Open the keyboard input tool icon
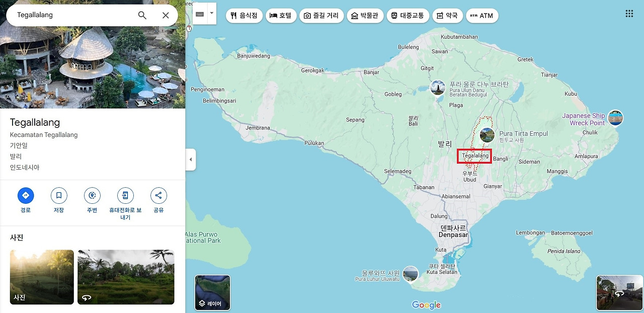The image size is (644, 313). [200, 14]
